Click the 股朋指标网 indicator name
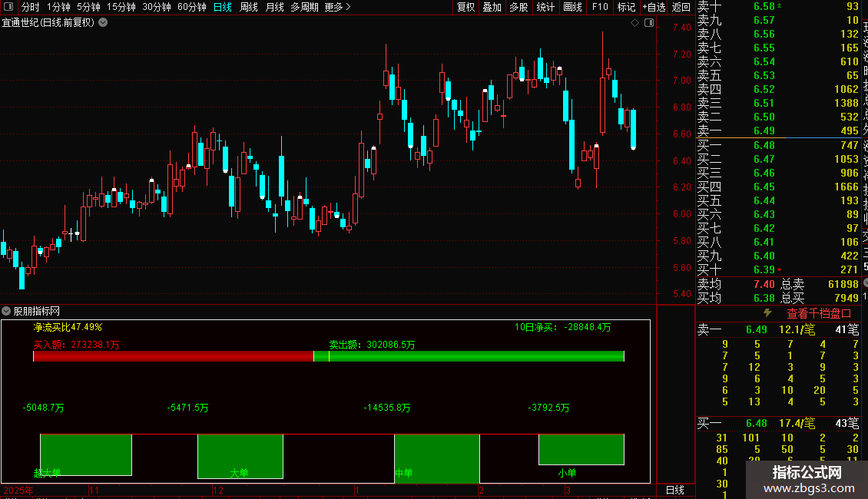The image size is (868, 499). tap(37, 312)
